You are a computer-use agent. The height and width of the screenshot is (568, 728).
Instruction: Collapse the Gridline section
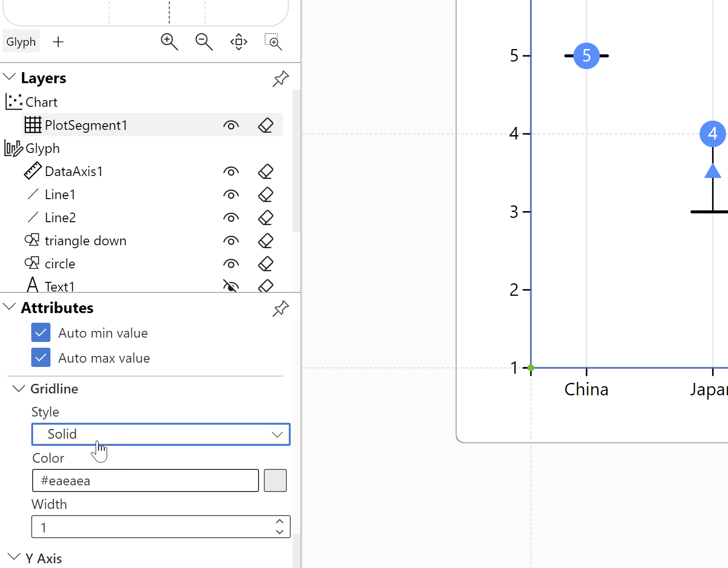pyautogui.click(x=18, y=388)
